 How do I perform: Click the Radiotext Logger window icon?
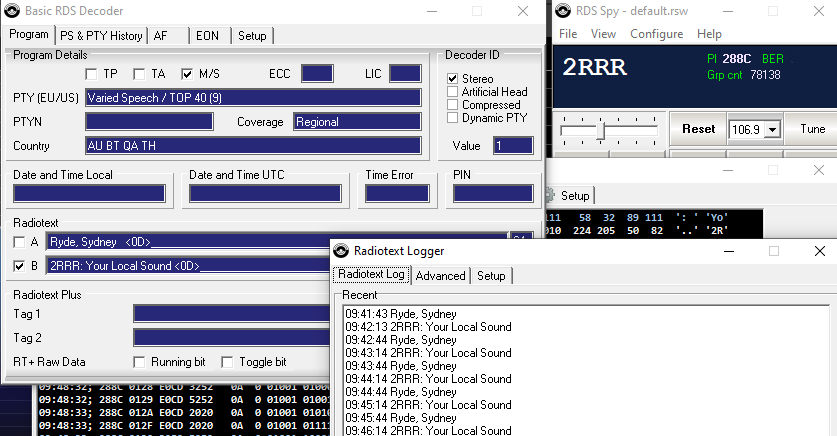tap(341, 251)
